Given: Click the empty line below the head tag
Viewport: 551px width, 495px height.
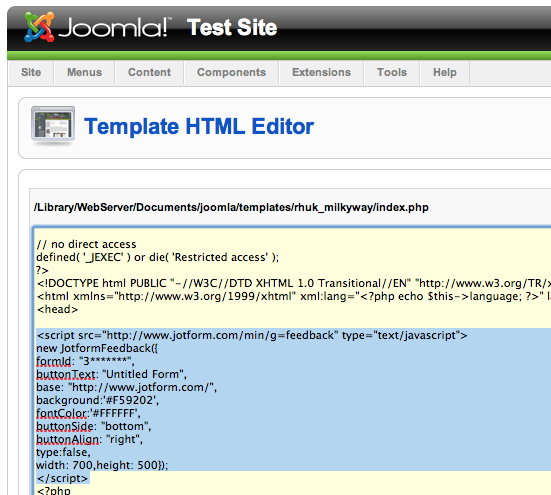Looking at the screenshot, I should [293, 322].
